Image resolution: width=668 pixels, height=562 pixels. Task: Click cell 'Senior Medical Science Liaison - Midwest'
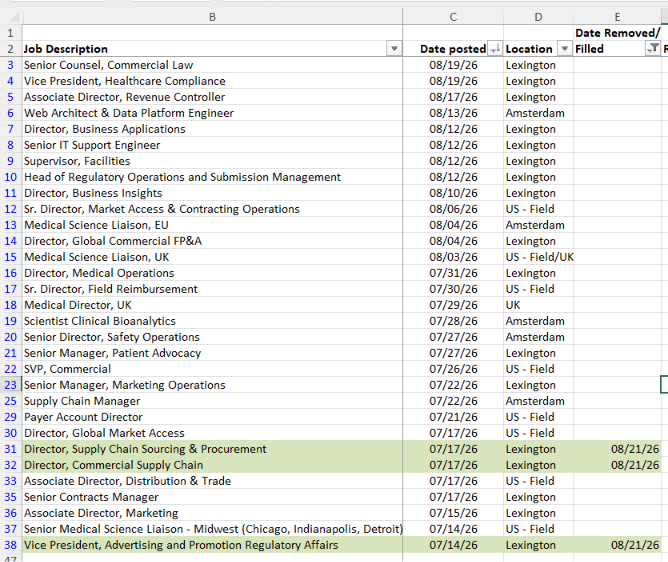[x=212, y=529]
